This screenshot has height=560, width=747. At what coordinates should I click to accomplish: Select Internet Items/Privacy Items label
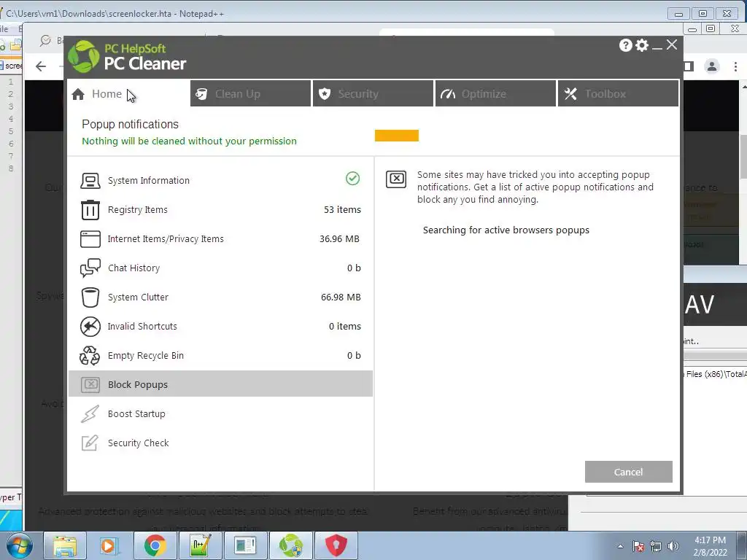pyautogui.click(x=166, y=239)
